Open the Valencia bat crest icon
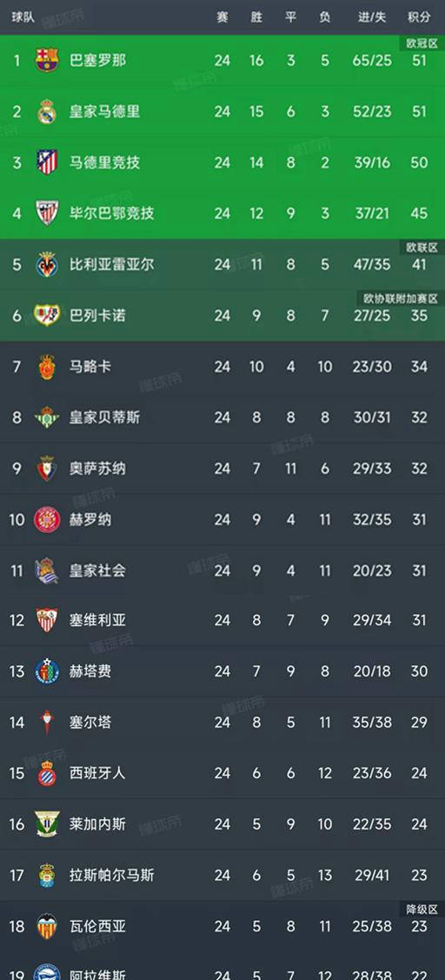Screen dimensions: 445x980 [47, 925]
